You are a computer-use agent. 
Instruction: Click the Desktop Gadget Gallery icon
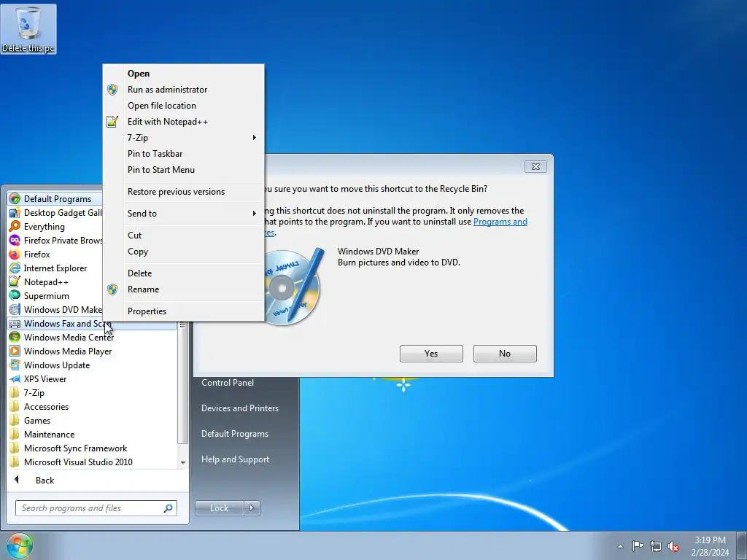pos(15,212)
